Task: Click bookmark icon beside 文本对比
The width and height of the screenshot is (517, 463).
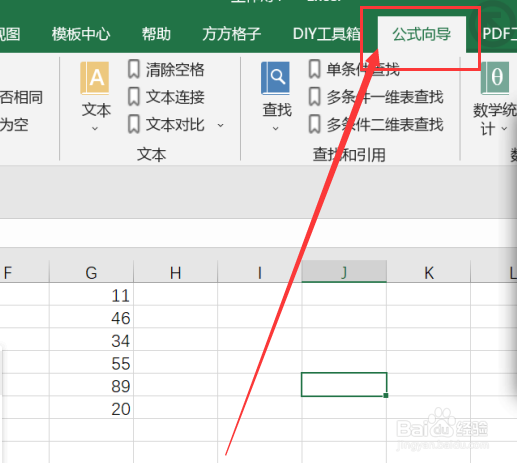Action: pyautogui.click(x=134, y=125)
